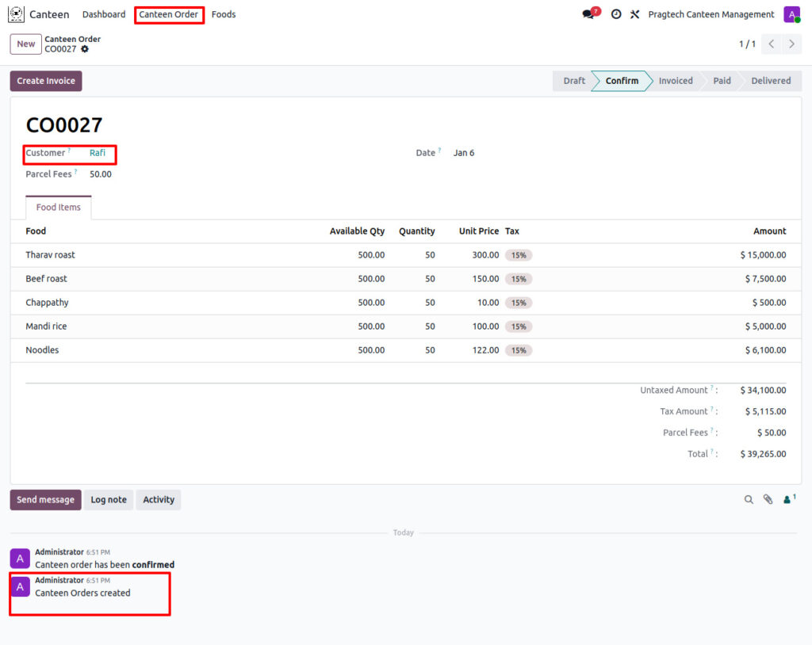The height and width of the screenshot is (645, 812).
Task: Click the Canteen app logo icon
Action: (16, 14)
